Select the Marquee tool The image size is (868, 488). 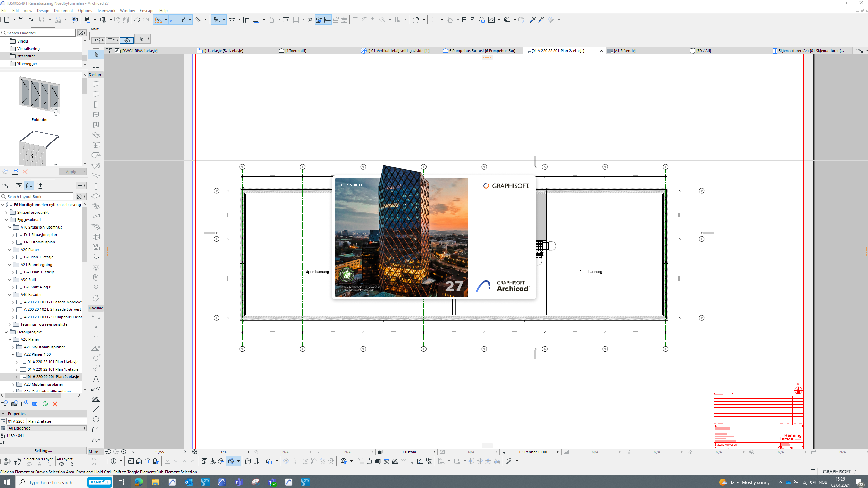[96, 65]
